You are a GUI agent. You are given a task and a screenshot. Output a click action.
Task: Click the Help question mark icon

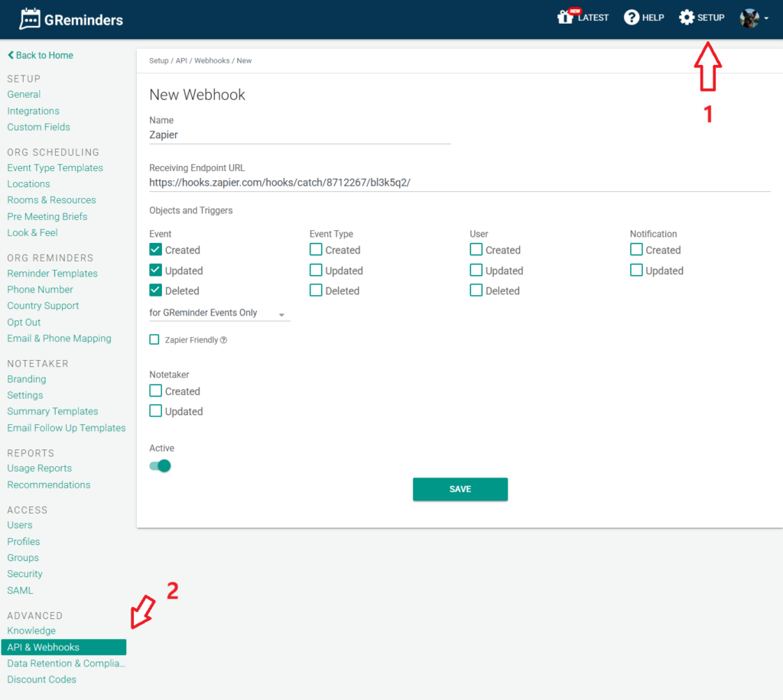coord(632,18)
